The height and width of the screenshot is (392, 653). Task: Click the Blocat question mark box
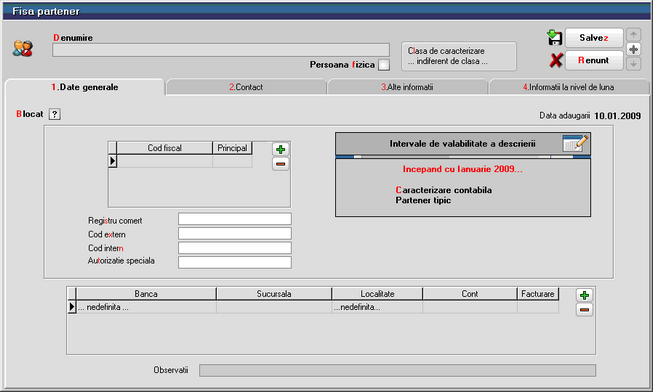(55, 114)
